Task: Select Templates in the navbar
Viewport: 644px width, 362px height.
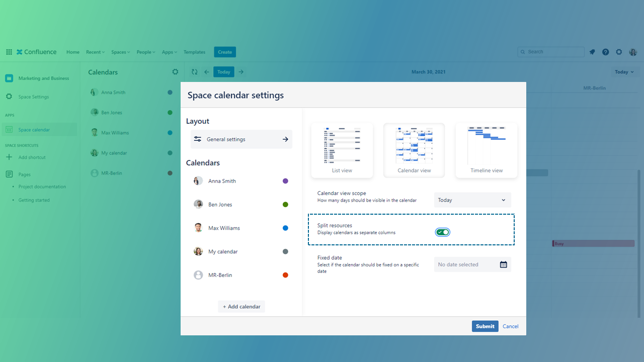Action: pos(194,51)
